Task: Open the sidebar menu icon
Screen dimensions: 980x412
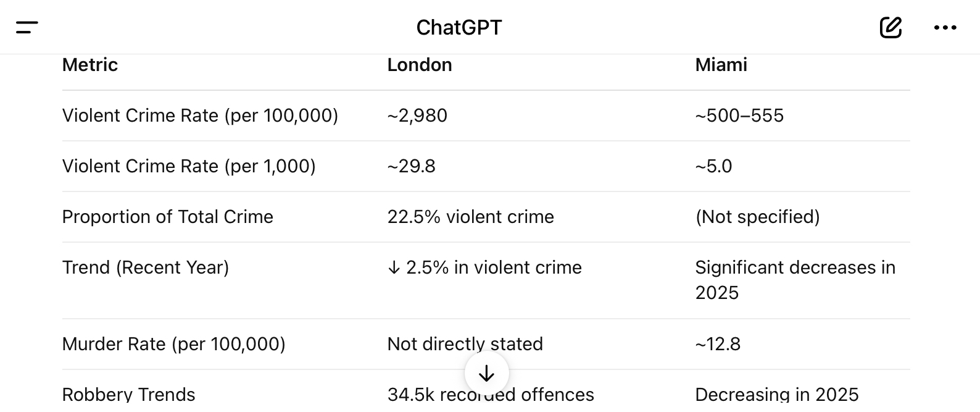Action: pos(27,27)
